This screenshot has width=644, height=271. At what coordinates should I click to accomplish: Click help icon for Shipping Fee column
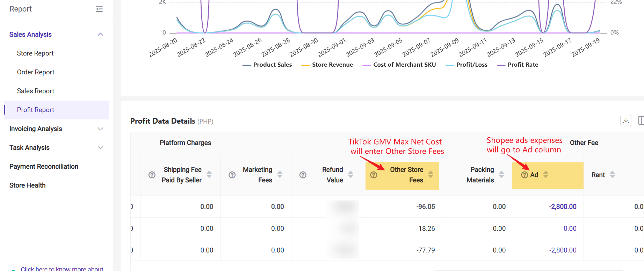point(152,175)
